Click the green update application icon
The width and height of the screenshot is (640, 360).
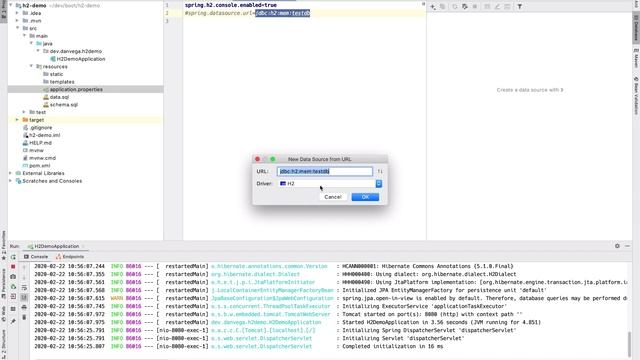(x=13, y=287)
